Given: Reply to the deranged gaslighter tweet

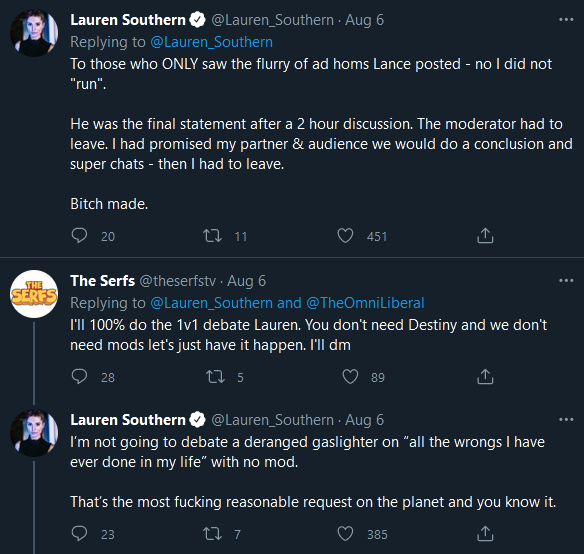Looking at the screenshot, I should 79,534.
